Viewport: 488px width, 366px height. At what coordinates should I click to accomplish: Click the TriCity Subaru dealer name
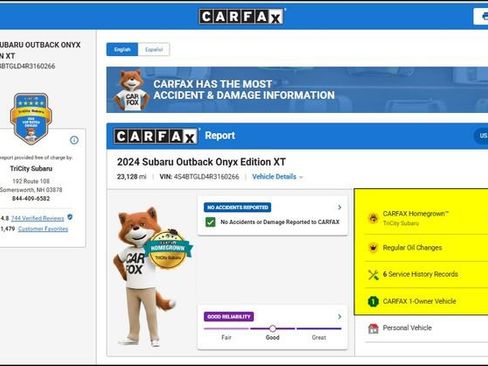click(31, 169)
